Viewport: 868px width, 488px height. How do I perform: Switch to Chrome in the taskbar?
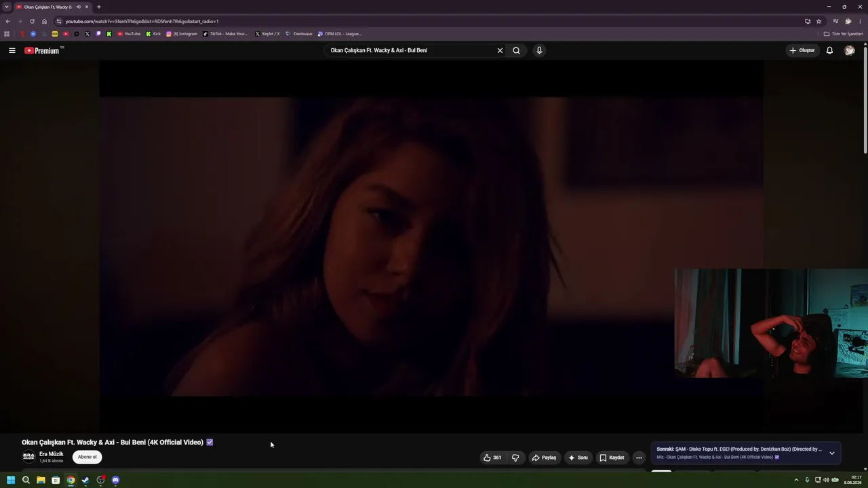71,480
